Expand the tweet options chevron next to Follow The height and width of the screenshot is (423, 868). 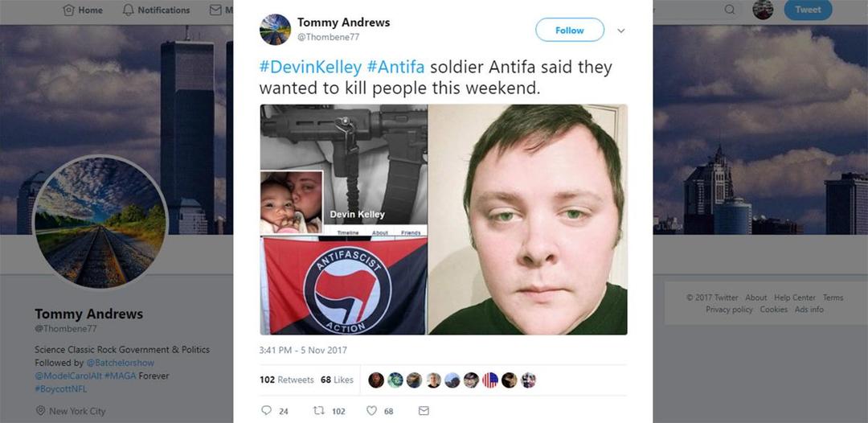620,31
